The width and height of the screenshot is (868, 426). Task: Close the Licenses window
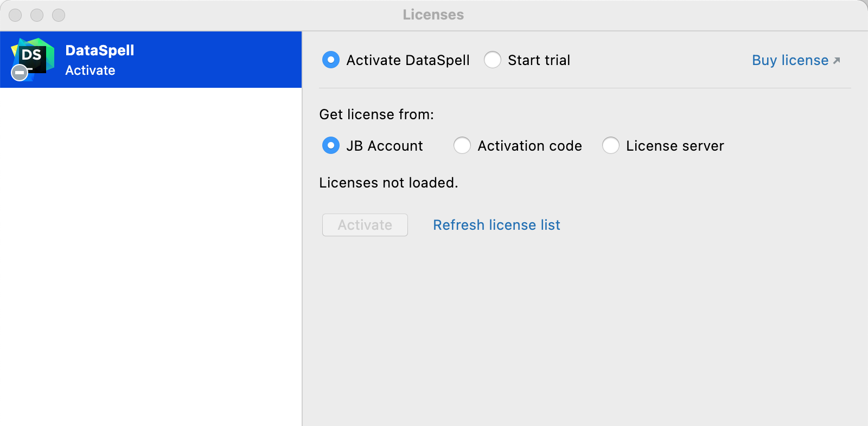click(15, 15)
